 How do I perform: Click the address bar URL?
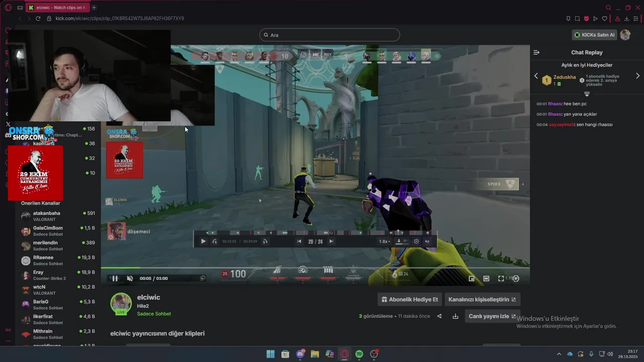(x=120, y=19)
